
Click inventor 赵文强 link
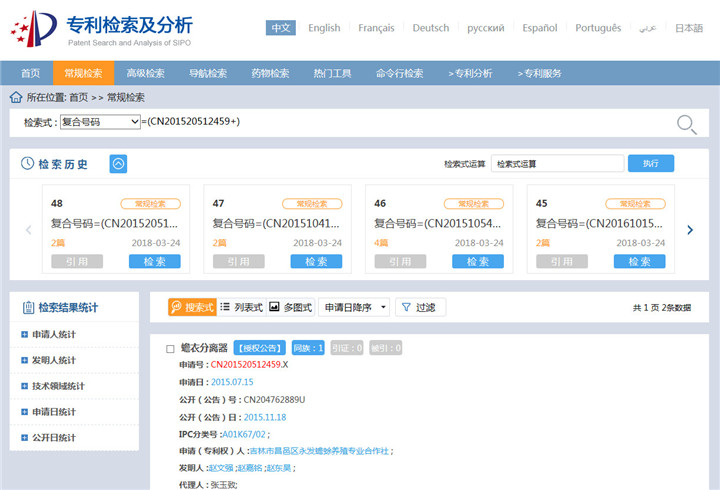pyautogui.click(x=221, y=468)
